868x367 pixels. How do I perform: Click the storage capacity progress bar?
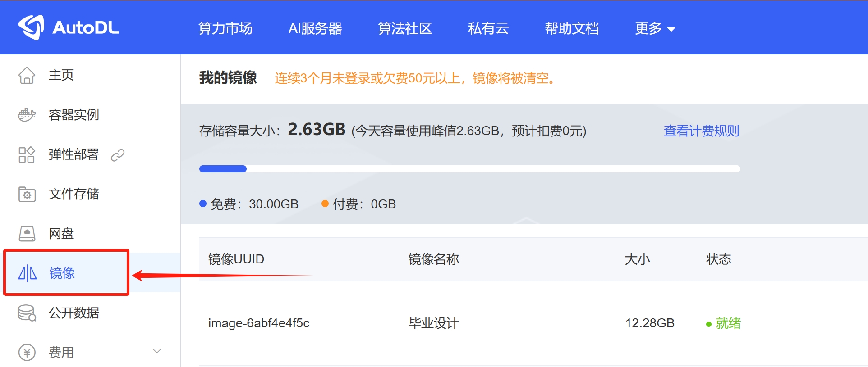coord(470,169)
